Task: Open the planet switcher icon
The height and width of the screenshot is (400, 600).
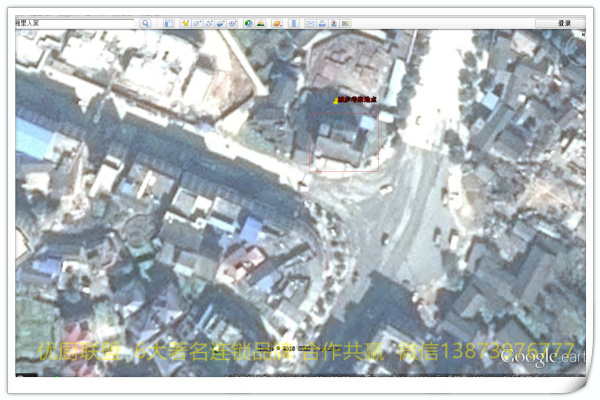Action: (275, 23)
